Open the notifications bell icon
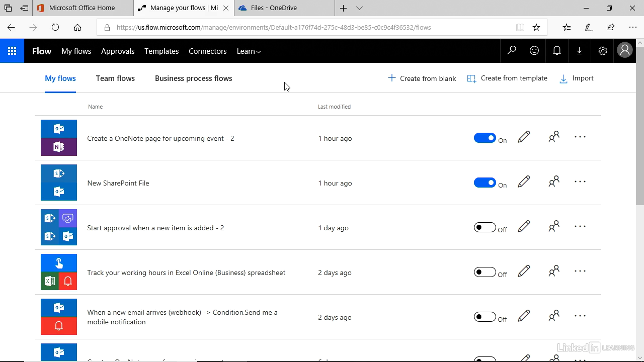 tap(557, 51)
